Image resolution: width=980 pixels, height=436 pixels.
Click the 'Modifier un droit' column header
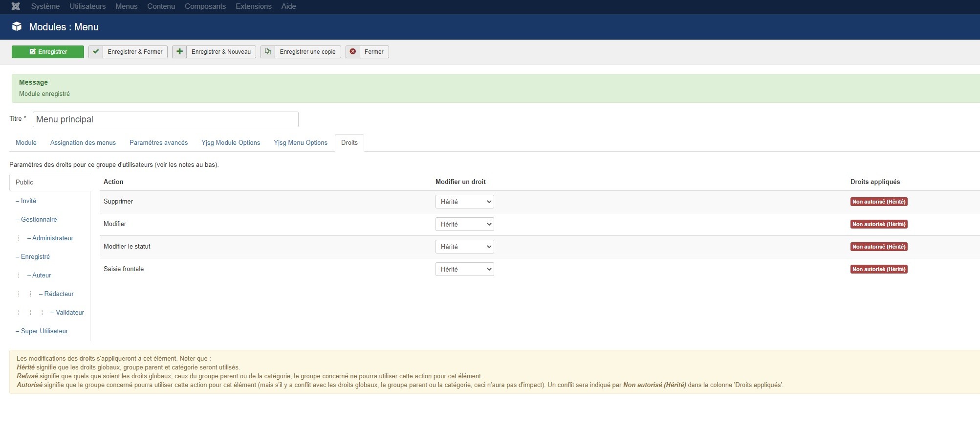[460, 182]
